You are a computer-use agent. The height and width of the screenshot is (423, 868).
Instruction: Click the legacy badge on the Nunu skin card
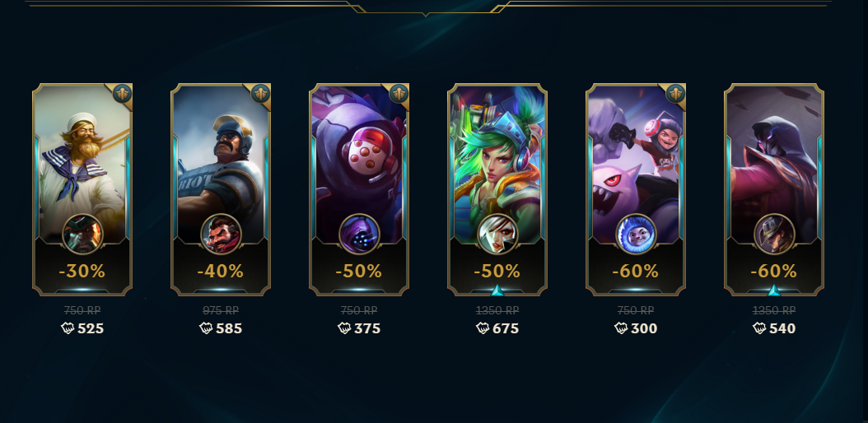(x=676, y=94)
